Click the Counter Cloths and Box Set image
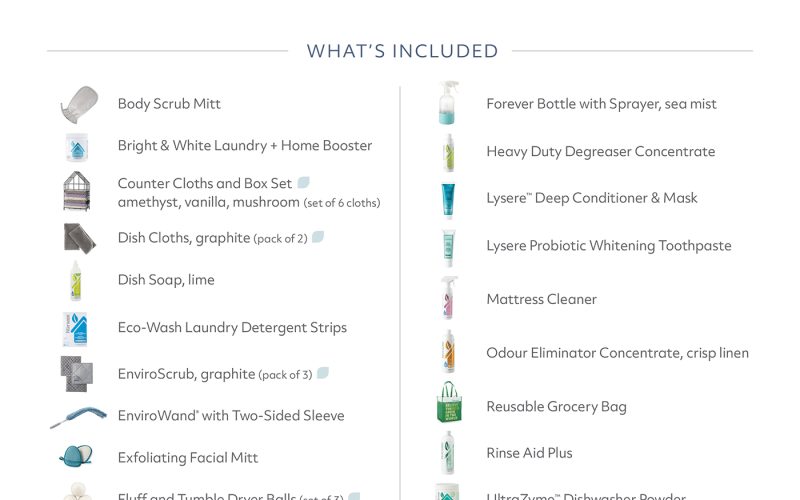The width and height of the screenshot is (800, 500). pos(77,191)
